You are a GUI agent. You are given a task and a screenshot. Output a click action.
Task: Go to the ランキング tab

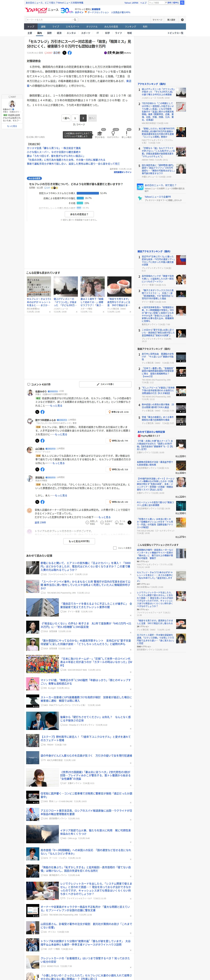(130, 27)
